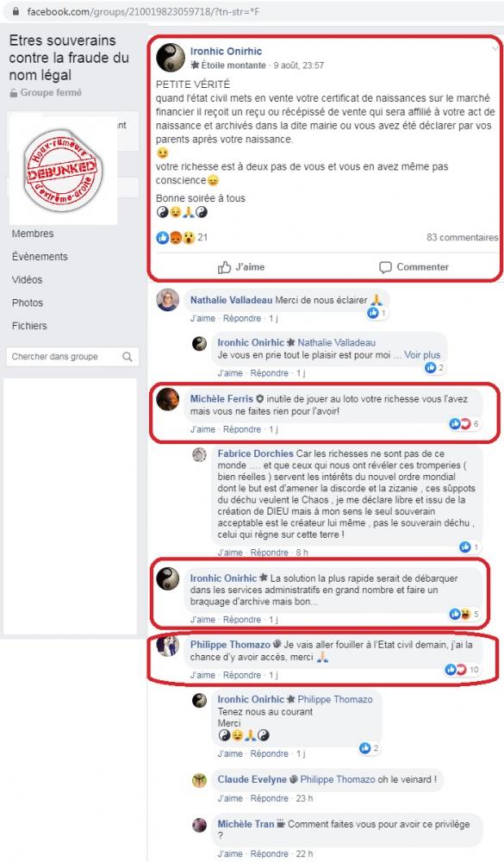The height and width of the screenshot is (862, 504).
Task: Go to the Vidéos section
Action: tap(27, 280)
